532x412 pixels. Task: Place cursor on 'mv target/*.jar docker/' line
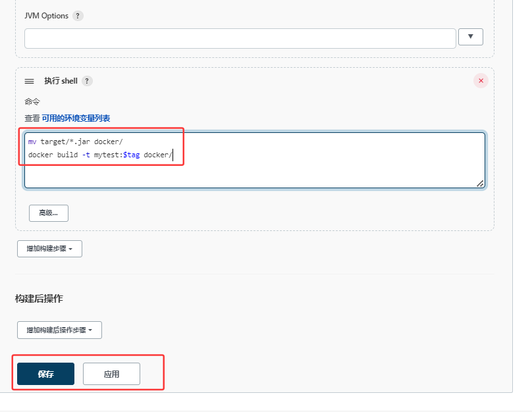[75, 142]
